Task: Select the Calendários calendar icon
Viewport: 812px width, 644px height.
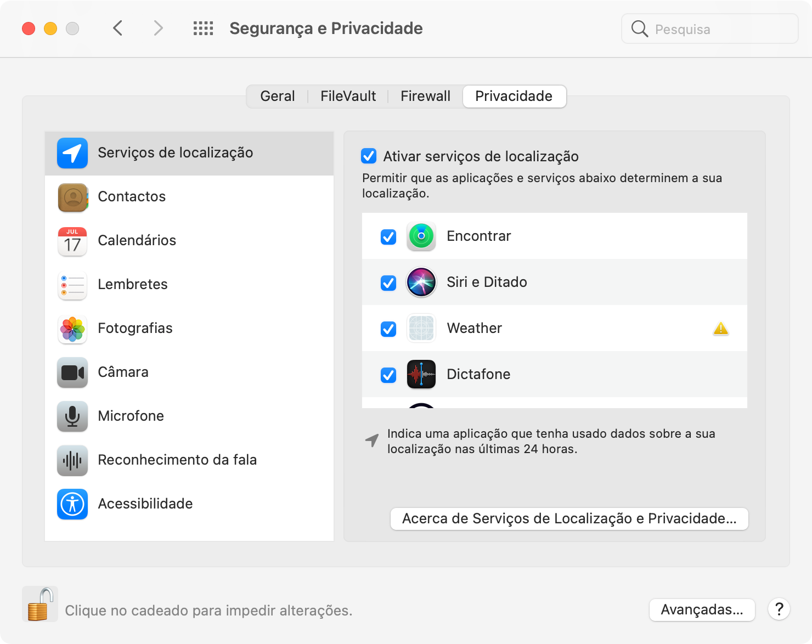Action: click(x=72, y=241)
